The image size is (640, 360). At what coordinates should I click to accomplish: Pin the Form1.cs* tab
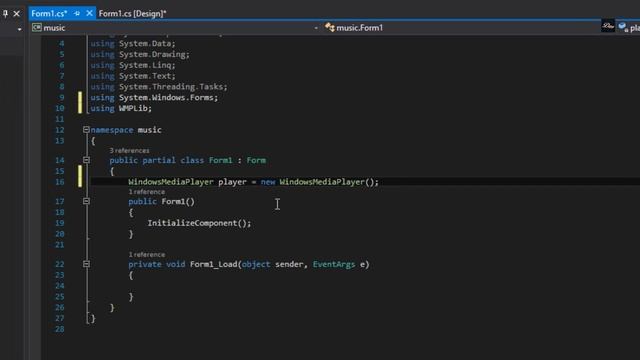pos(77,13)
